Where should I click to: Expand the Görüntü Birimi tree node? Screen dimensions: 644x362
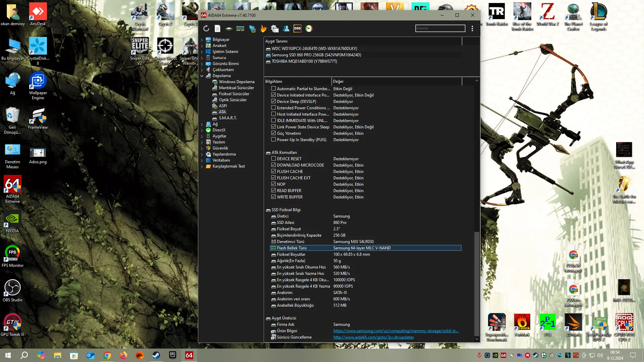202,64
